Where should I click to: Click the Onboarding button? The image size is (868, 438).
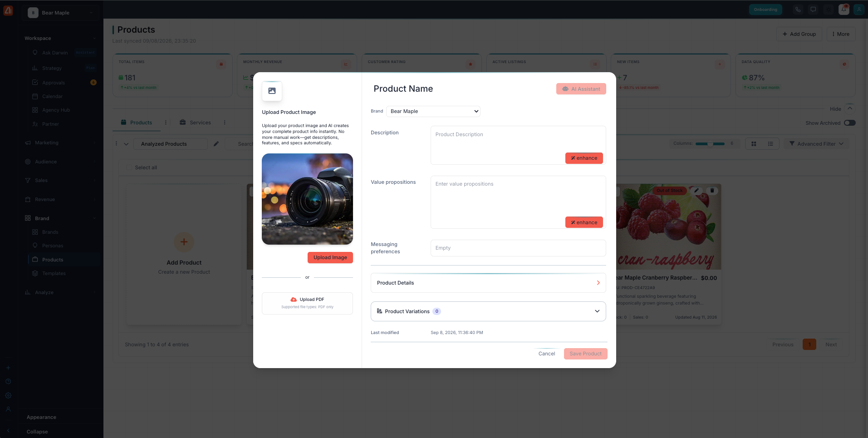765,10
